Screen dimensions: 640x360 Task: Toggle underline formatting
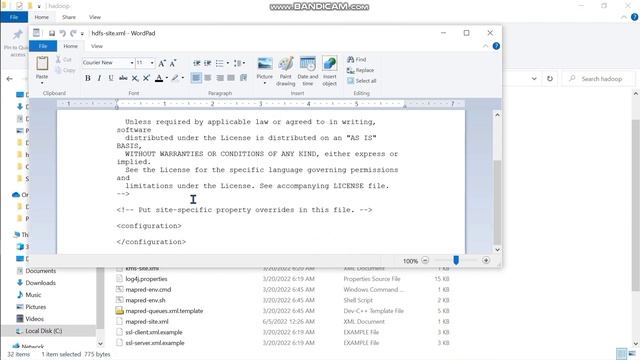pyautogui.click(x=111, y=78)
